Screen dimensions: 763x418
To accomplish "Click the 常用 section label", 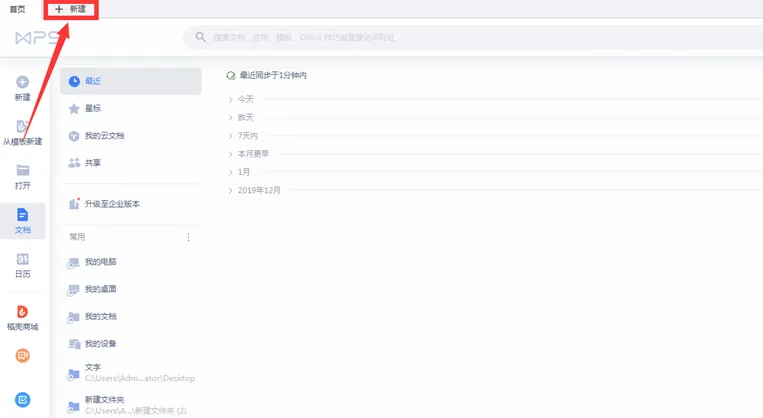I will coord(77,237).
